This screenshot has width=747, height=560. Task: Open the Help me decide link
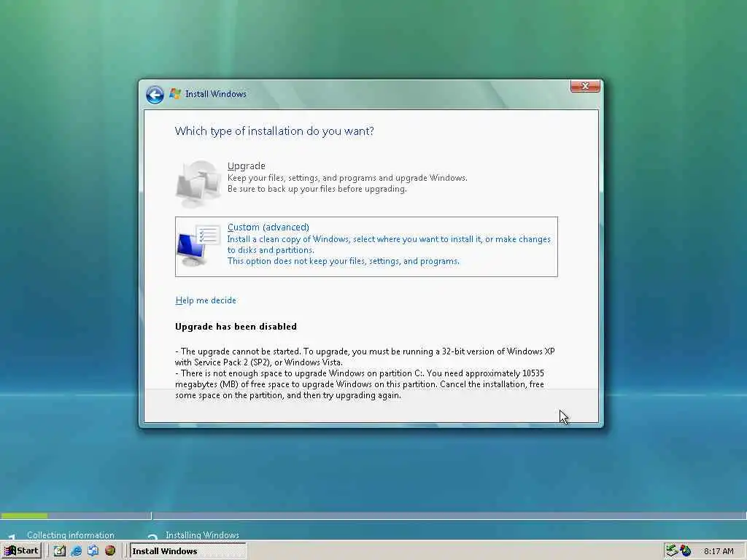tap(206, 300)
